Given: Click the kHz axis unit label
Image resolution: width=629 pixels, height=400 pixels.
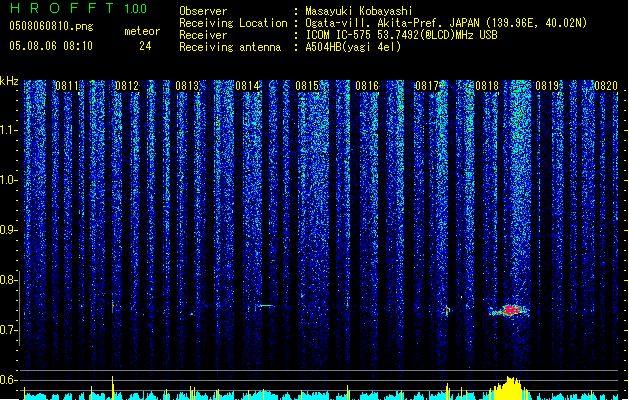Looking at the screenshot, I should (9, 81).
